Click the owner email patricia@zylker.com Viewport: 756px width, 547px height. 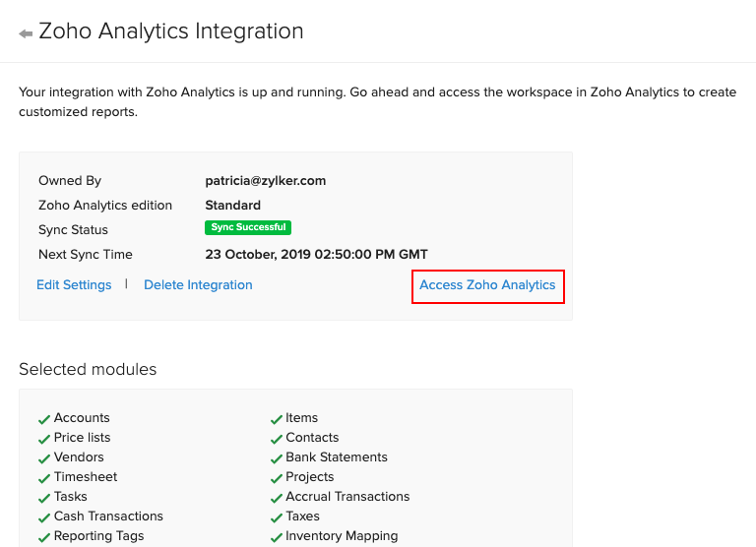pos(266,181)
